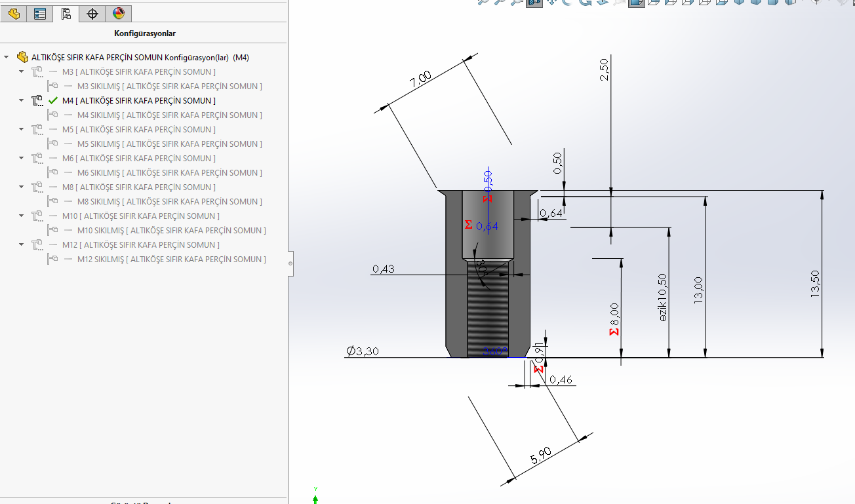Open the FeatureManager design tree tab

pos(14,13)
